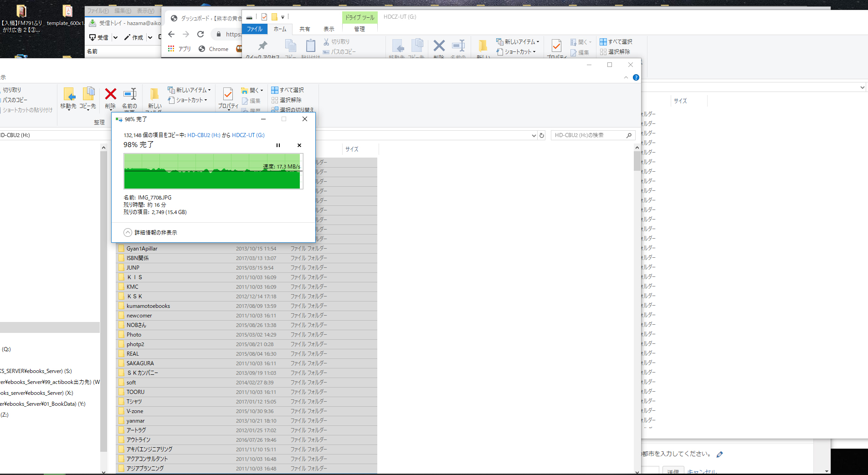The height and width of the screenshot is (475, 868).
Task: Reload the Chrome page
Action: pos(200,34)
